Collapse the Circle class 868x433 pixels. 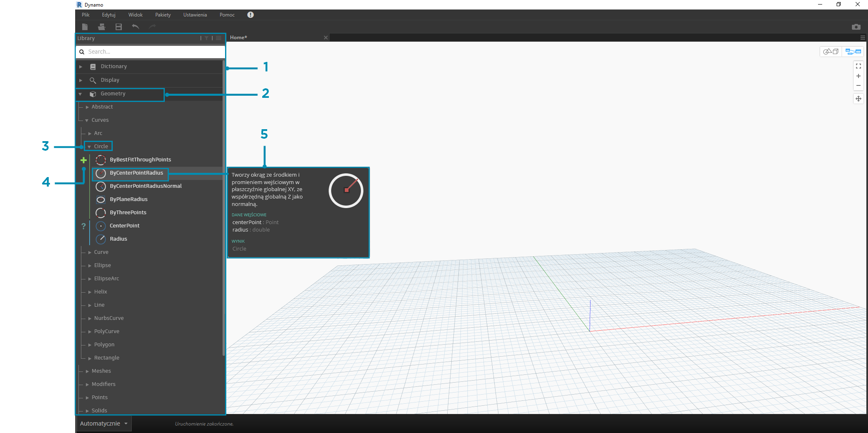pyautogui.click(x=89, y=147)
